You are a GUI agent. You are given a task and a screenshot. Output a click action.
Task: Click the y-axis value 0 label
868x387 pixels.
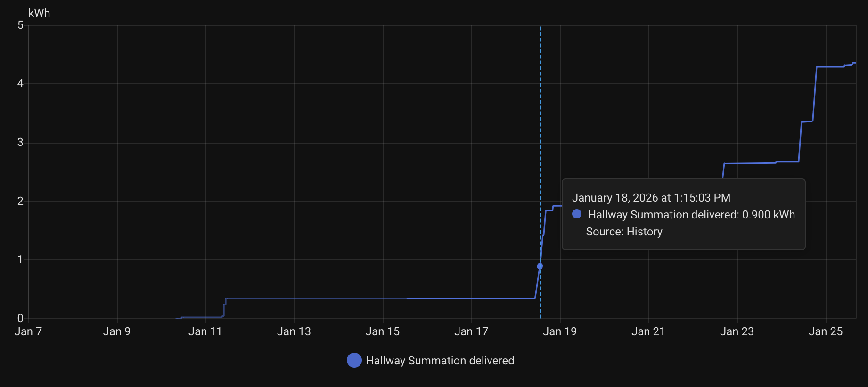coord(20,318)
